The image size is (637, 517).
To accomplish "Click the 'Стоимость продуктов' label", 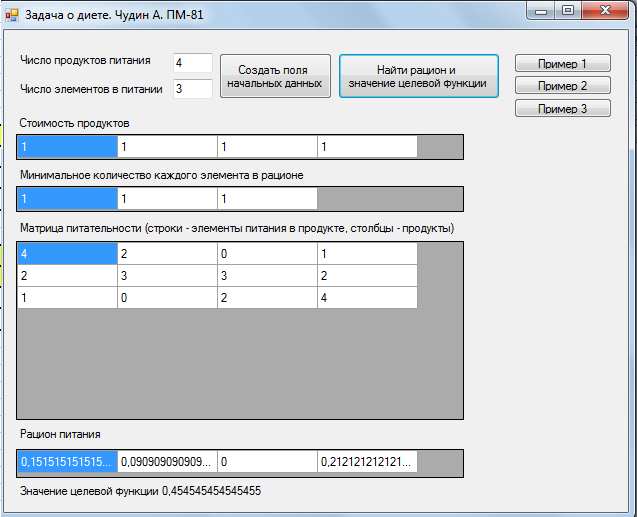I will pos(74,123).
